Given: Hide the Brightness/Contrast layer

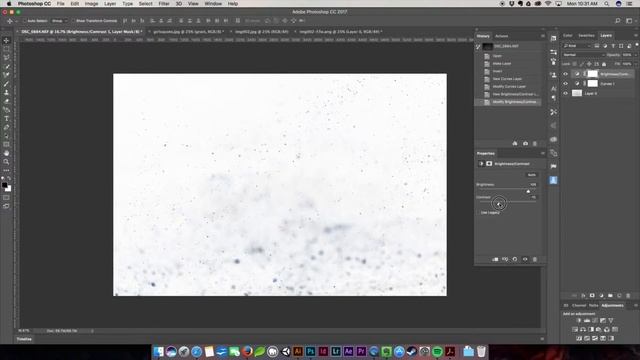Looking at the screenshot, I should pyautogui.click(x=565, y=74).
